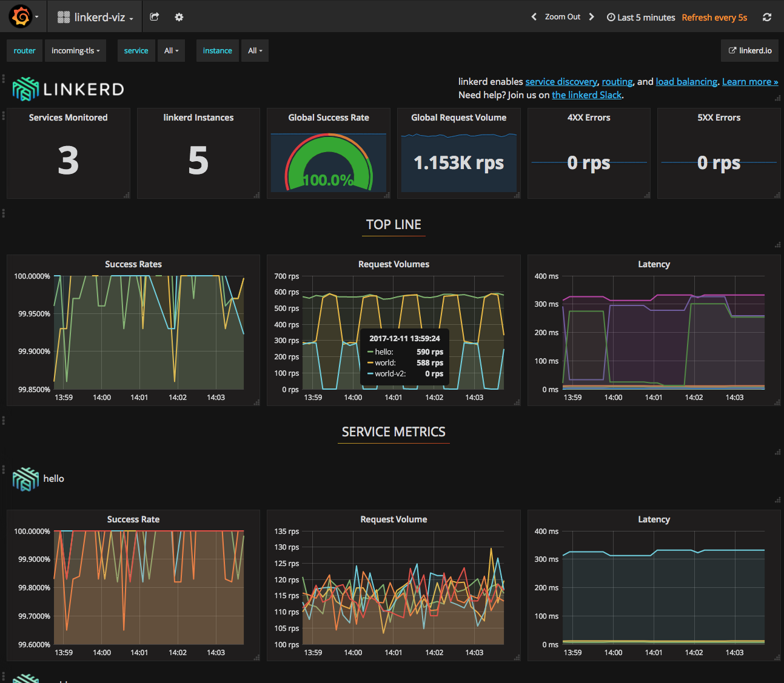Click the share dashboard icon
Image resolution: width=784 pixels, height=683 pixels.
155,17
